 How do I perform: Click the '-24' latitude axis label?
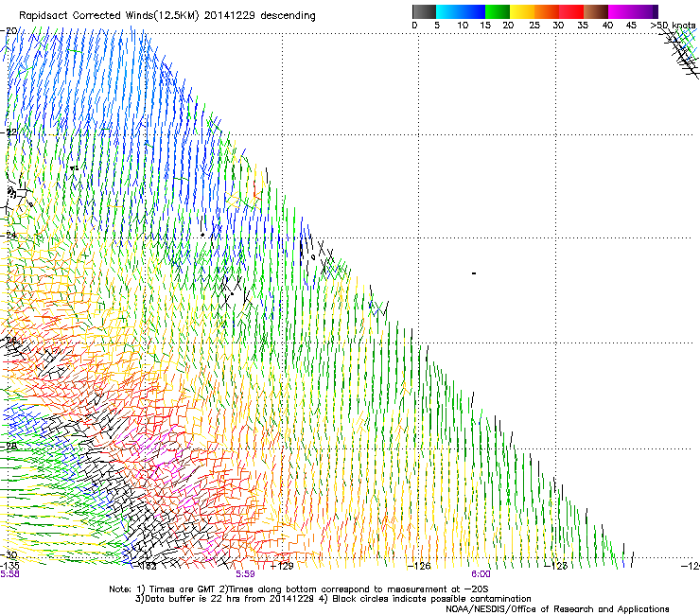pyautogui.click(x=9, y=235)
